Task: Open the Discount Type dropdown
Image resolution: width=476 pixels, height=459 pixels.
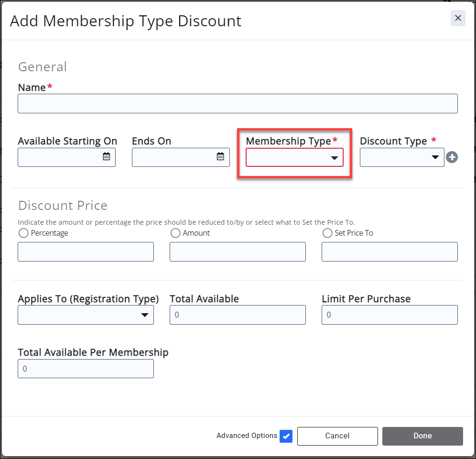Action: click(x=402, y=157)
